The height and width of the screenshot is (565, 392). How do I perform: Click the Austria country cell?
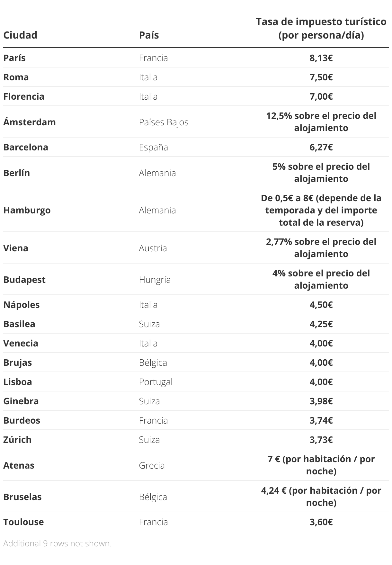click(x=153, y=248)
